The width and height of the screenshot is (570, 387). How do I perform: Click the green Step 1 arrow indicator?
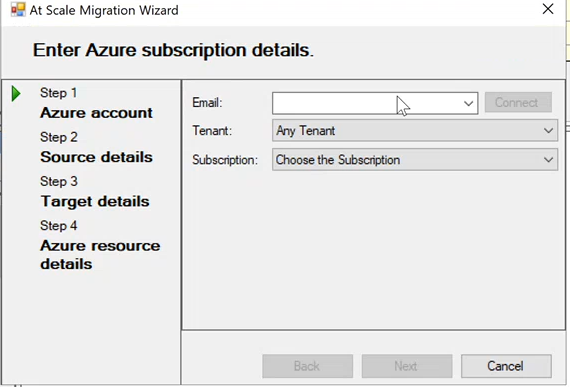[x=16, y=94]
